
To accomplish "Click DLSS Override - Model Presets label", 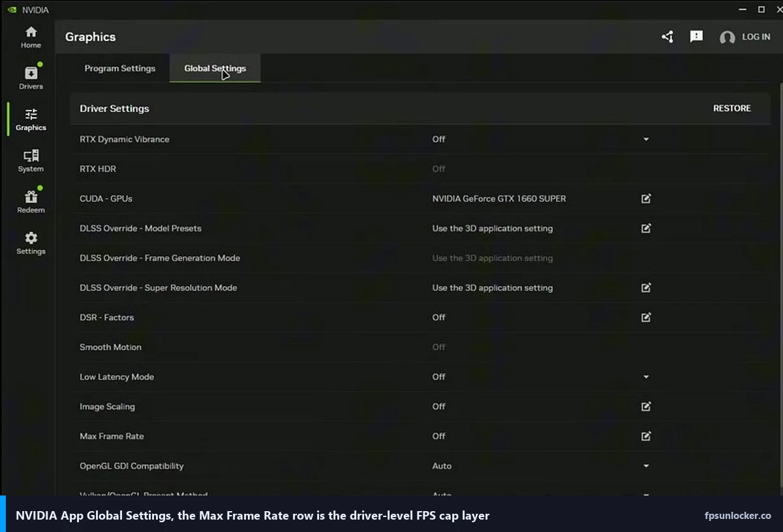I will click(140, 228).
